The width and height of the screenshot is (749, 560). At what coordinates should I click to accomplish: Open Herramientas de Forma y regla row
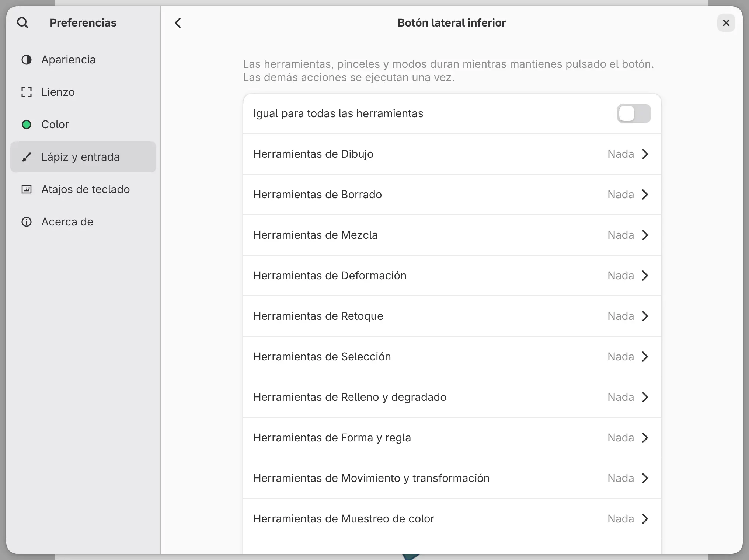pos(452,438)
